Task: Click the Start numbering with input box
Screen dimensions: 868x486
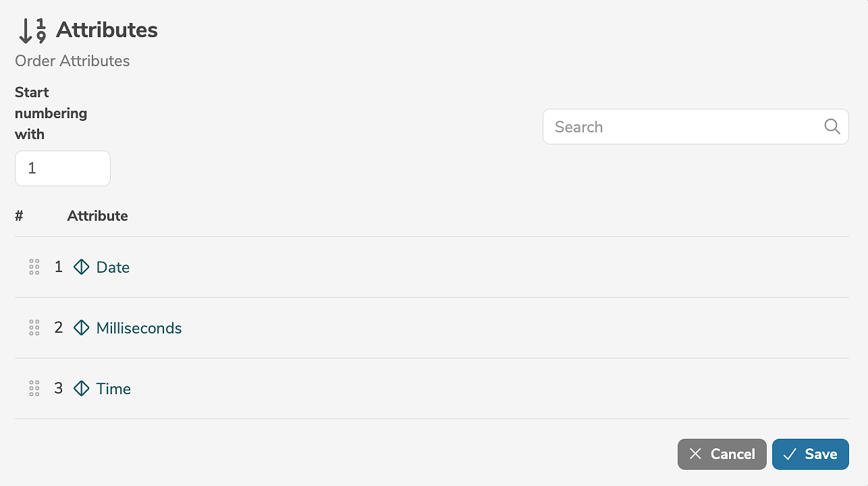Action: (x=63, y=168)
